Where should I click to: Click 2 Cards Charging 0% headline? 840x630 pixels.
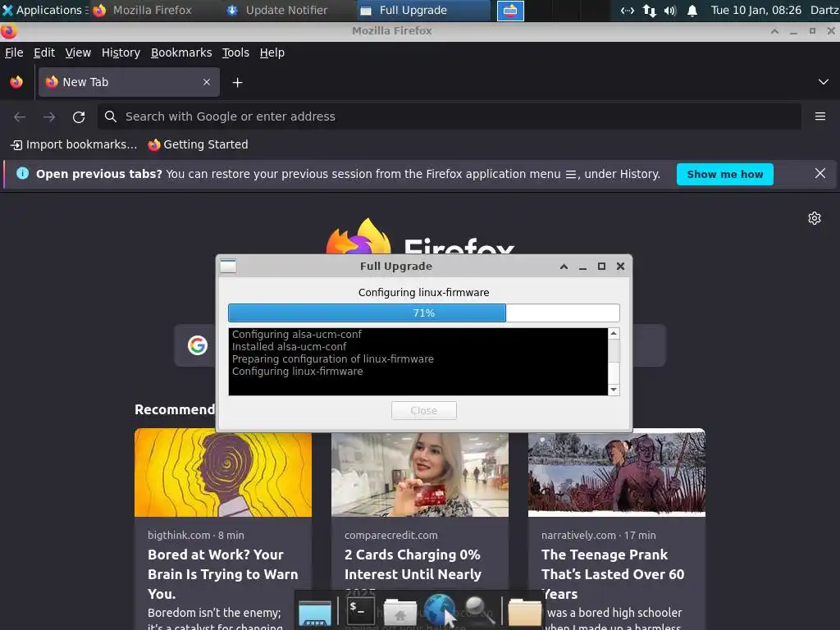[x=413, y=564]
